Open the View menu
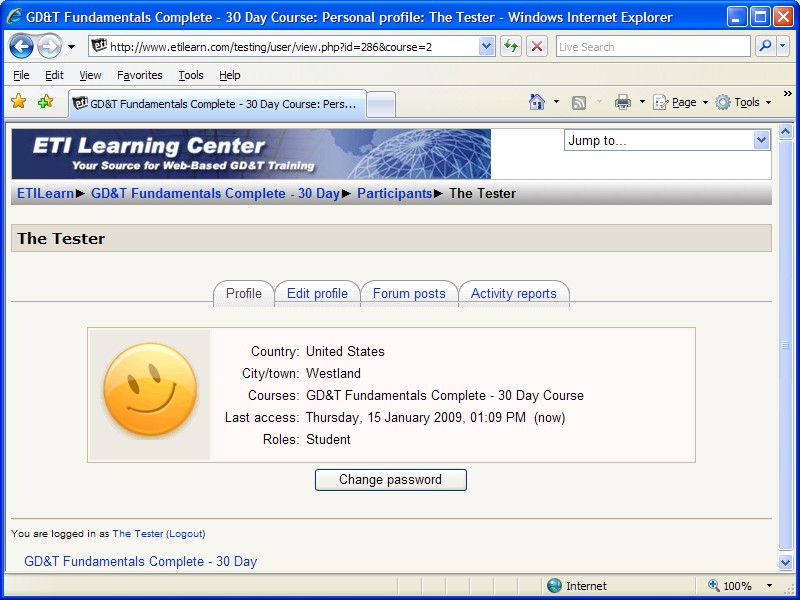This screenshot has width=800, height=600. (90, 76)
